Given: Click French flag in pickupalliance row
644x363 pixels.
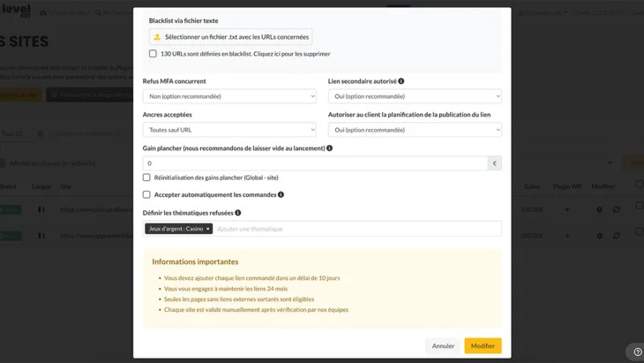Looking at the screenshot, I should (x=41, y=209).
